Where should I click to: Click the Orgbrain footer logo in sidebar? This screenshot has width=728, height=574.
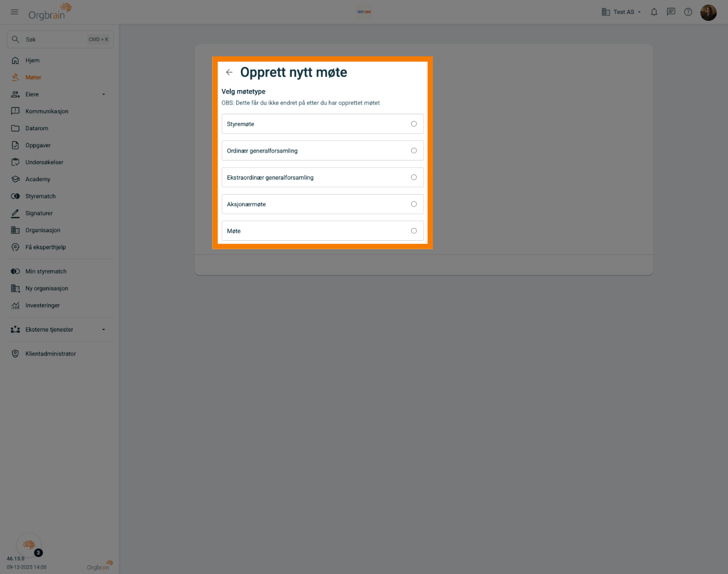[x=100, y=565]
